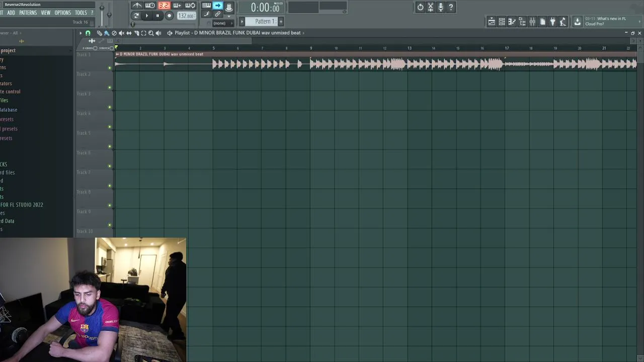The image size is (644, 362).
Task: Open the Playlist view icon
Action: click(x=492, y=22)
